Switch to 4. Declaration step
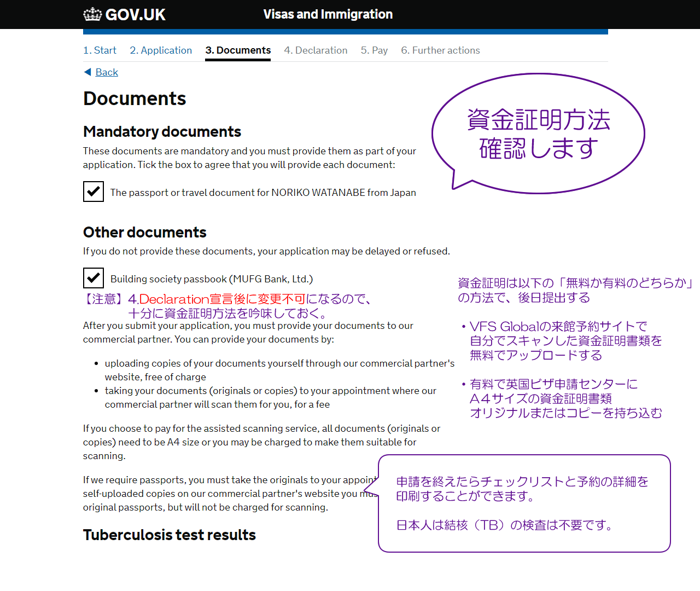The image size is (700, 591). [x=316, y=50]
